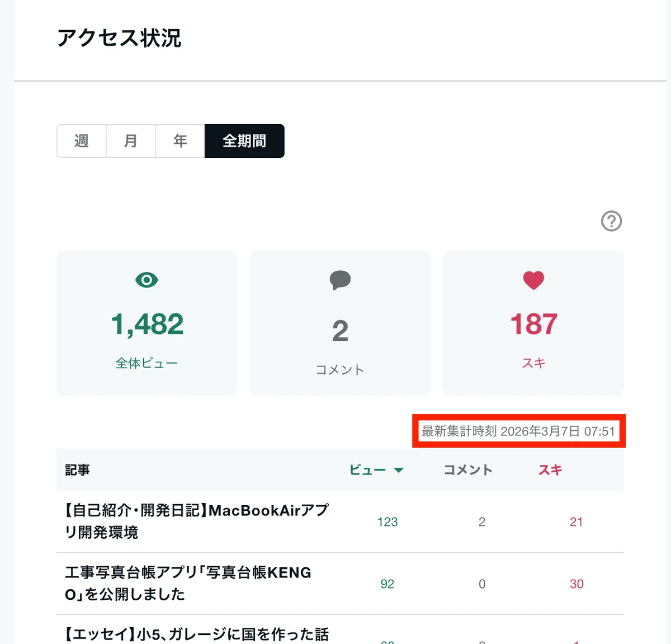The height and width of the screenshot is (644, 671).
Task: Sort the table by ビュー header
Action: pyautogui.click(x=367, y=470)
